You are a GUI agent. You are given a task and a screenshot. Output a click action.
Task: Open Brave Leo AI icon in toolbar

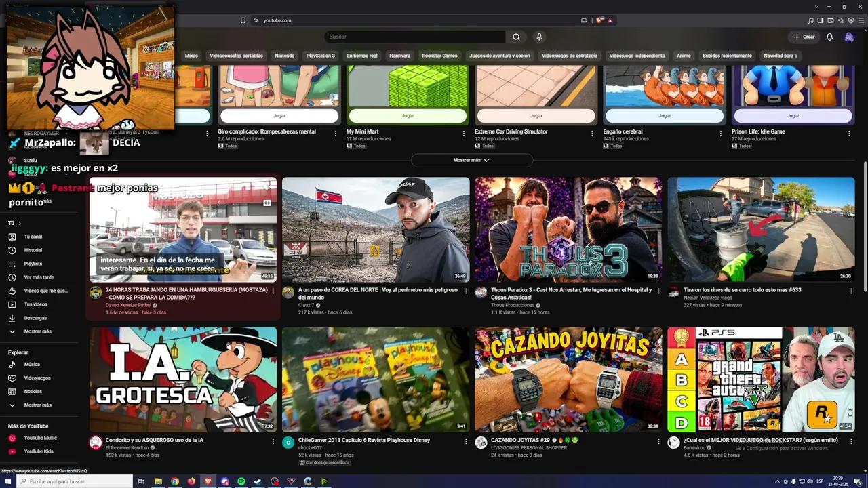(840, 20)
